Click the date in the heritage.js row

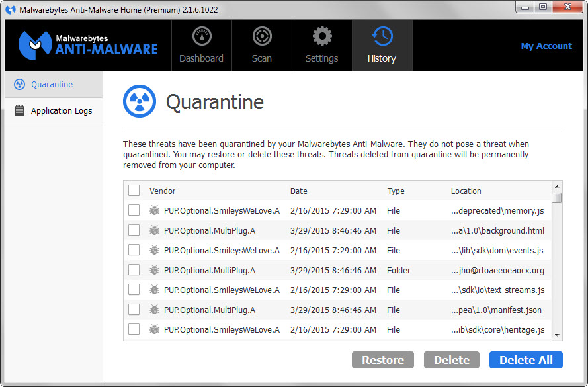[333, 330]
